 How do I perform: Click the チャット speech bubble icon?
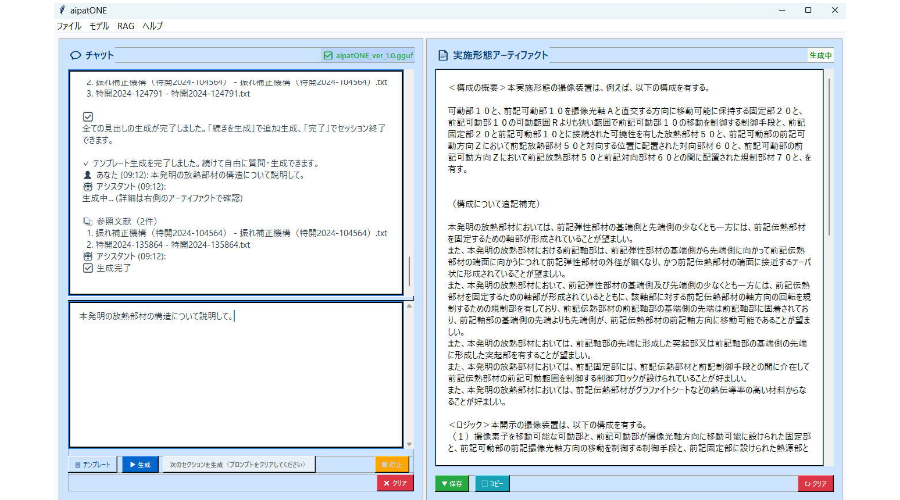(x=76, y=56)
